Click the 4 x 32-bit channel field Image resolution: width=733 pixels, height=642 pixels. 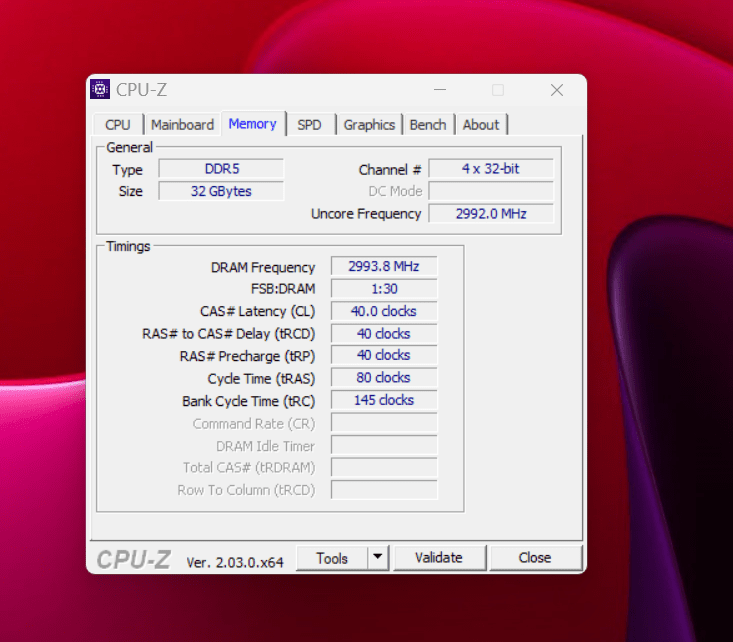coord(491,168)
